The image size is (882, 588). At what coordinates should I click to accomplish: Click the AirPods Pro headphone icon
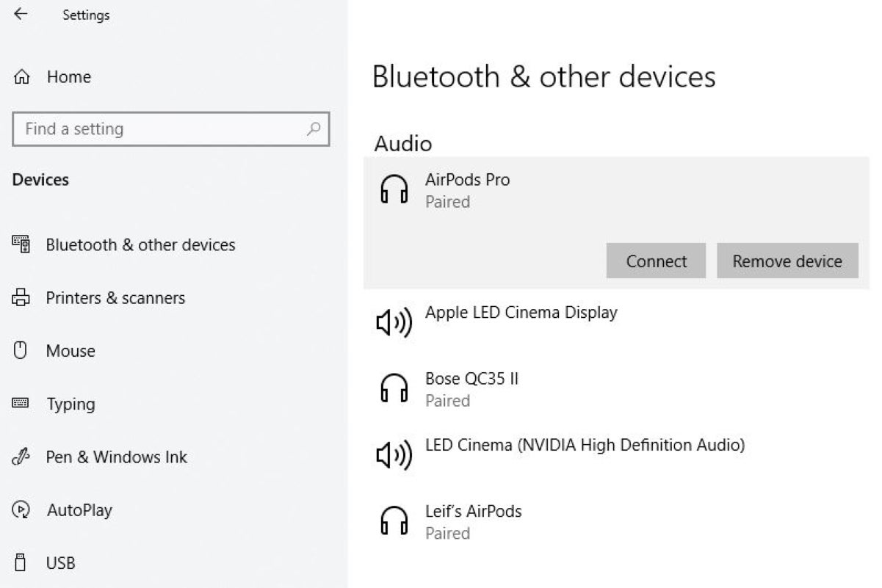394,190
